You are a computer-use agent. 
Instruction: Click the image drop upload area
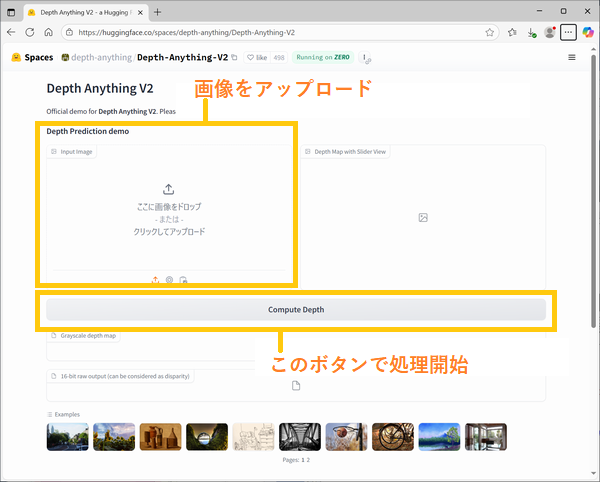click(168, 210)
